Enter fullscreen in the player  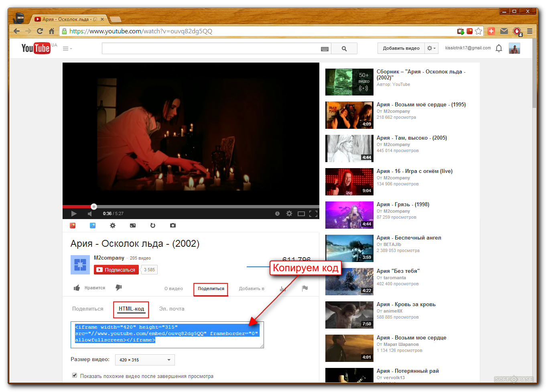(x=313, y=214)
